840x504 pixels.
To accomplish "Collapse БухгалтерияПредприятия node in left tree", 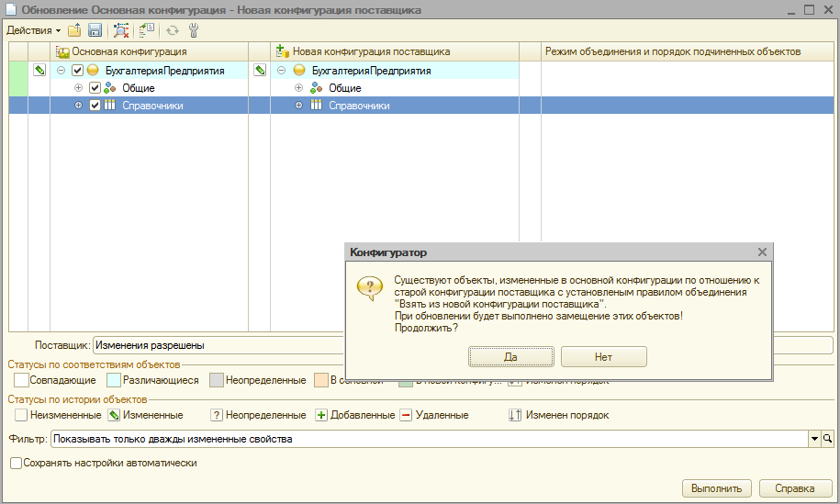I will [x=62, y=70].
